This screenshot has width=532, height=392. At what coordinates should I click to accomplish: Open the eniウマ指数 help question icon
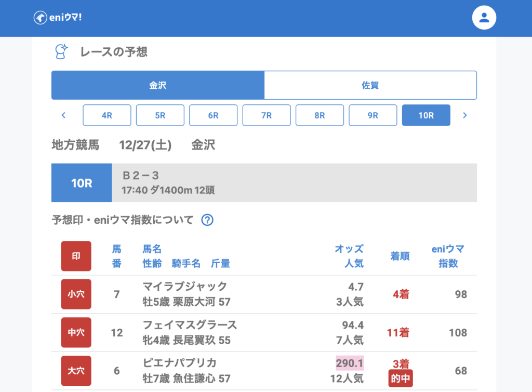pyautogui.click(x=207, y=220)
